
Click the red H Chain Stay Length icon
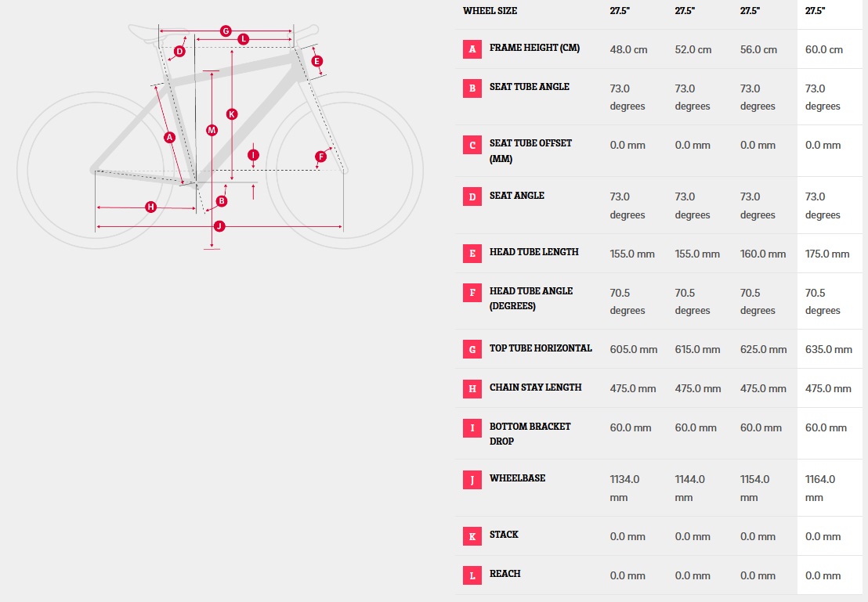pos(472,388)
